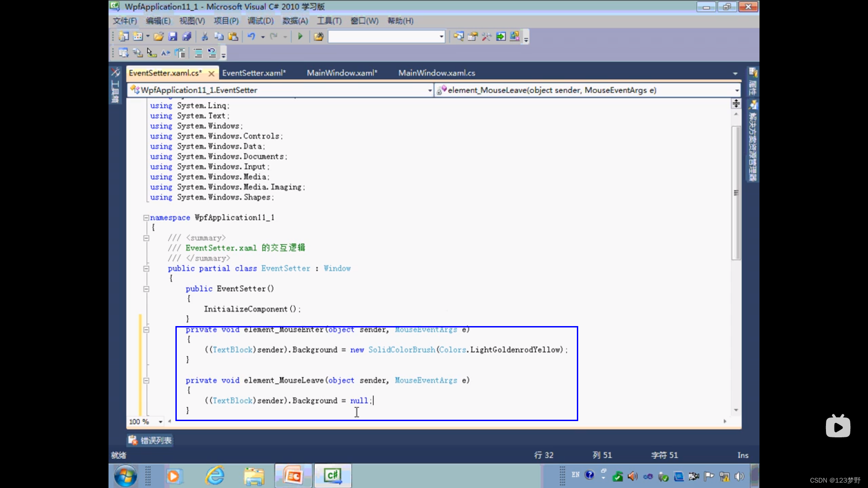Image resolution: width=868 pixels, height=488 pixels.
Task: Uncomment the selected lines icon
Action: 212,53
